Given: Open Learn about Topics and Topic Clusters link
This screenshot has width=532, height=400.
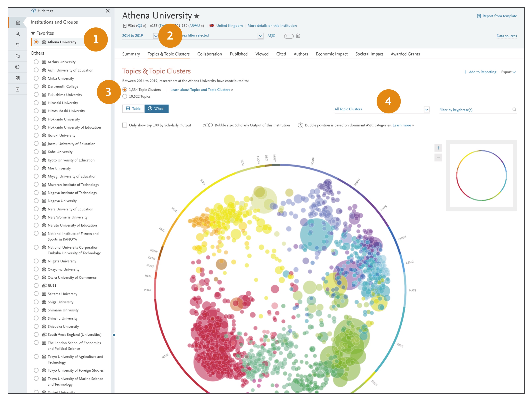Looking at the screenshot, I should [201, 90].
